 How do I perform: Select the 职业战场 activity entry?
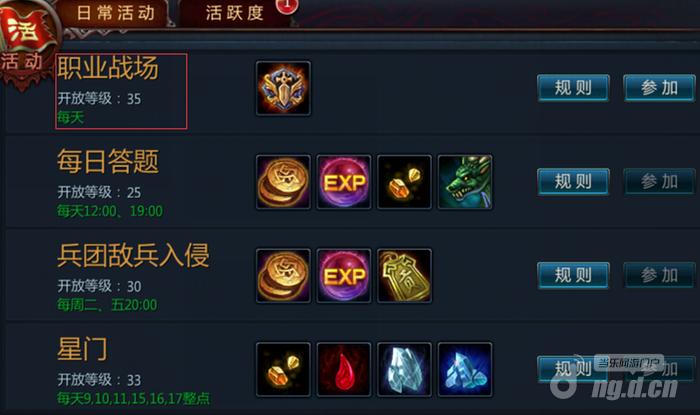[x=121, y=91]
